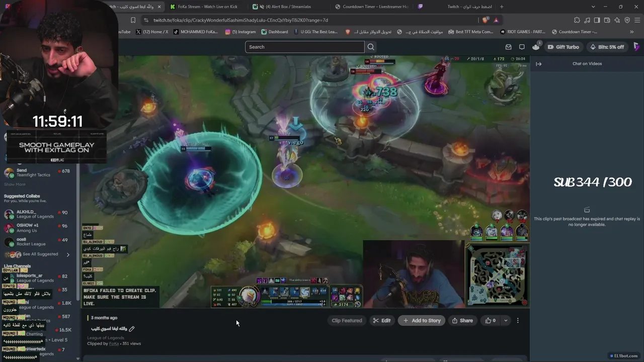
Task: Open the Countdown Timer bookmark
Action: click(x=574, y=32)
